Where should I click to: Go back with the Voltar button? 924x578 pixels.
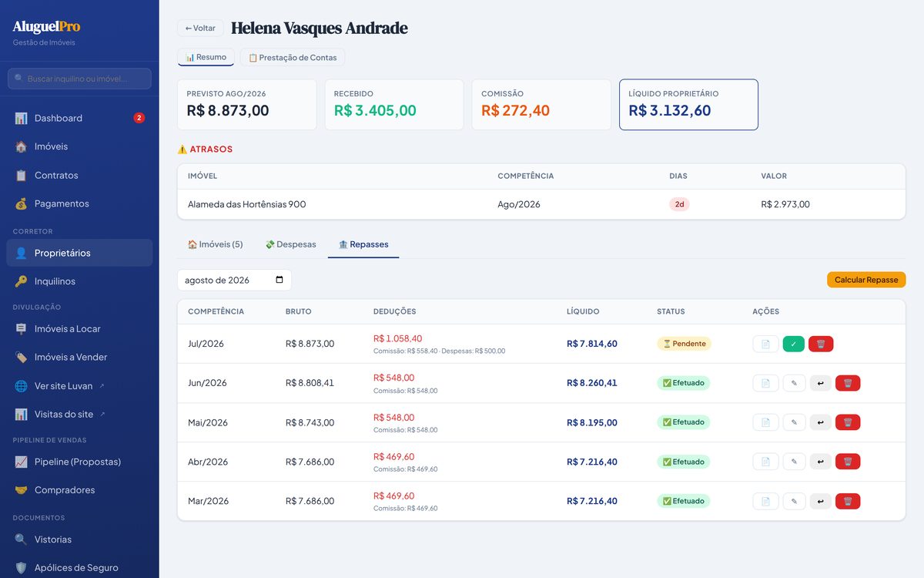point(200,29)
